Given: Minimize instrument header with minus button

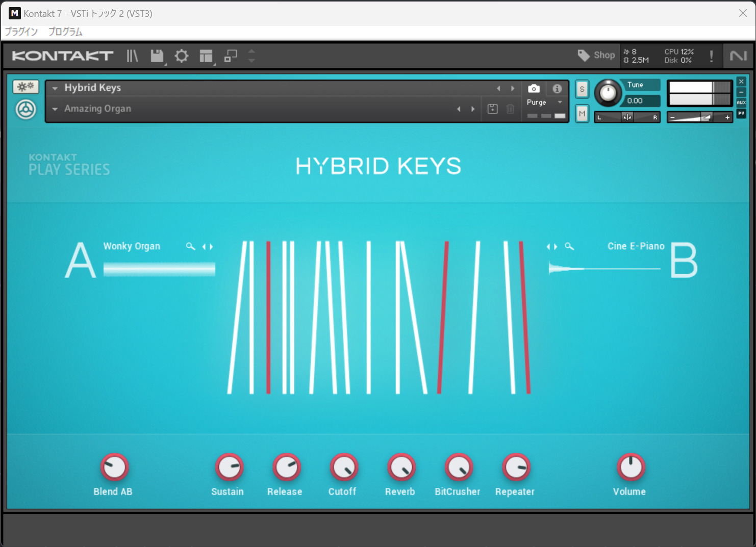Looking at the screenshot, I should coord(741,92).
